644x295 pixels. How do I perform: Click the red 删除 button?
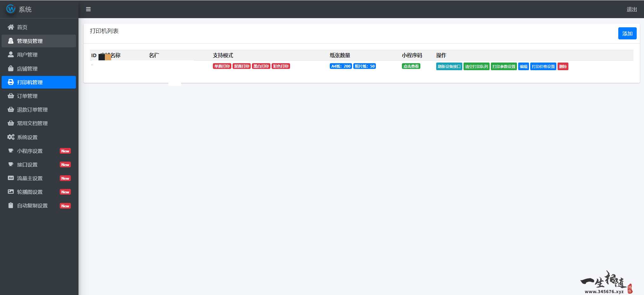tap(563, 66)
